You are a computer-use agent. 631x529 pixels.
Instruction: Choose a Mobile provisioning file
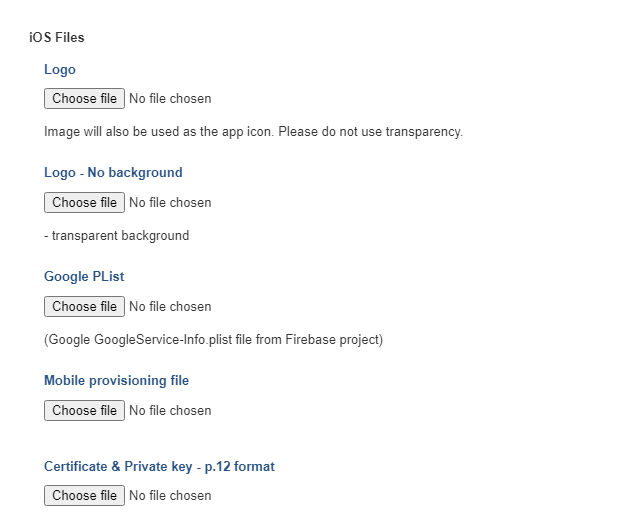[84, 410]
